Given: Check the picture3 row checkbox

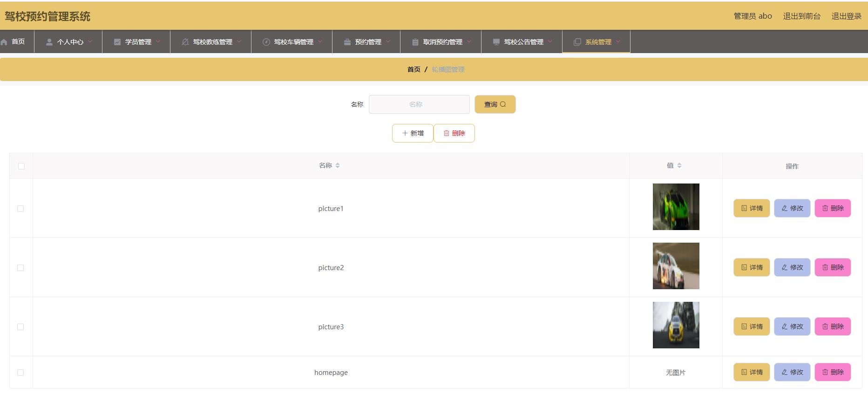Looking at the screenshot, I should pyautogui.click(x=20, y=327).
